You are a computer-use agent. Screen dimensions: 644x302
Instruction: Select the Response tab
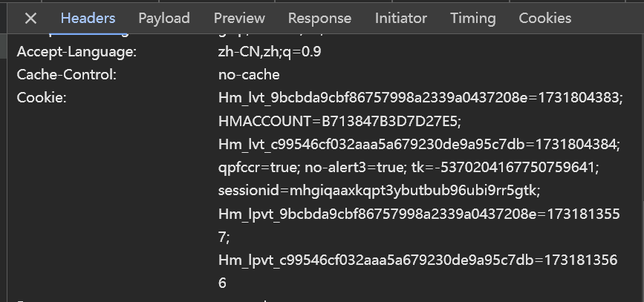click(319, 18)
